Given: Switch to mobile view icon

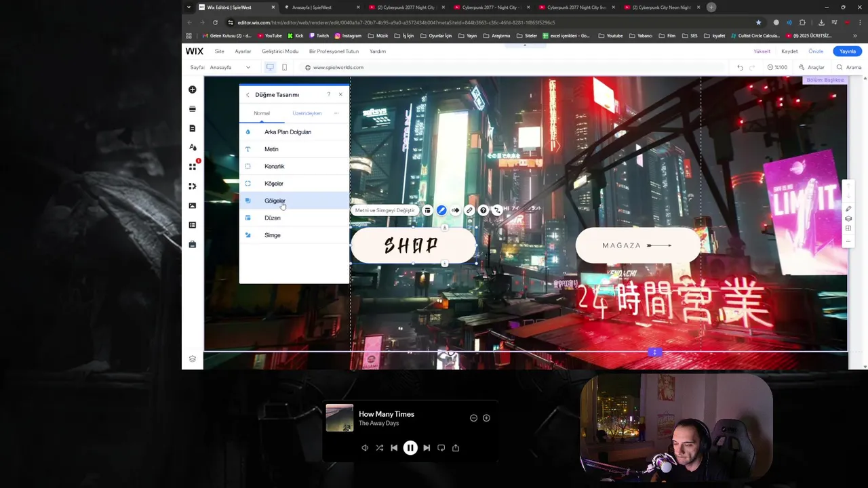Looking at the screenshot, I should (284, 67).
